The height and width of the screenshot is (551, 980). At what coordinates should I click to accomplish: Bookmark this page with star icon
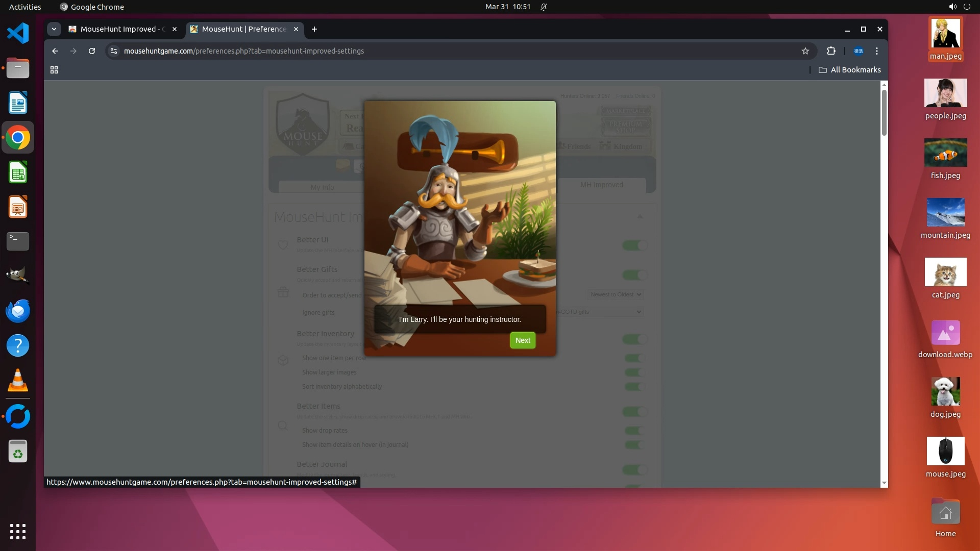coord(805,51)
